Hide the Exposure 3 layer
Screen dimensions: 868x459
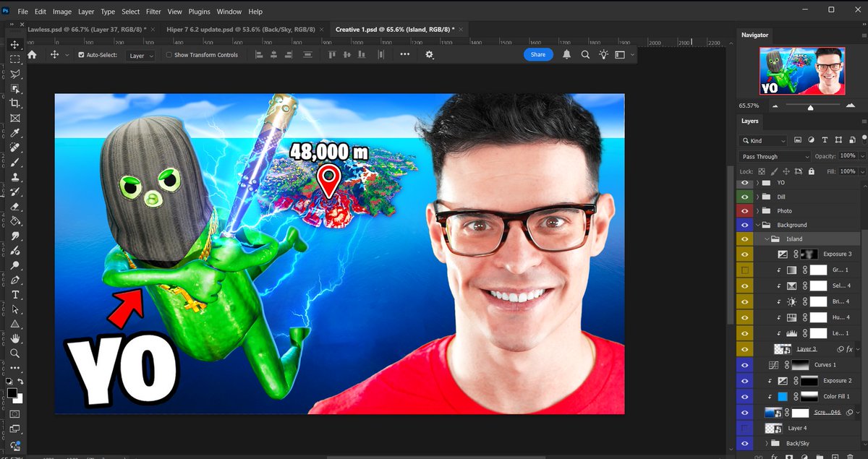coord(744,254)
